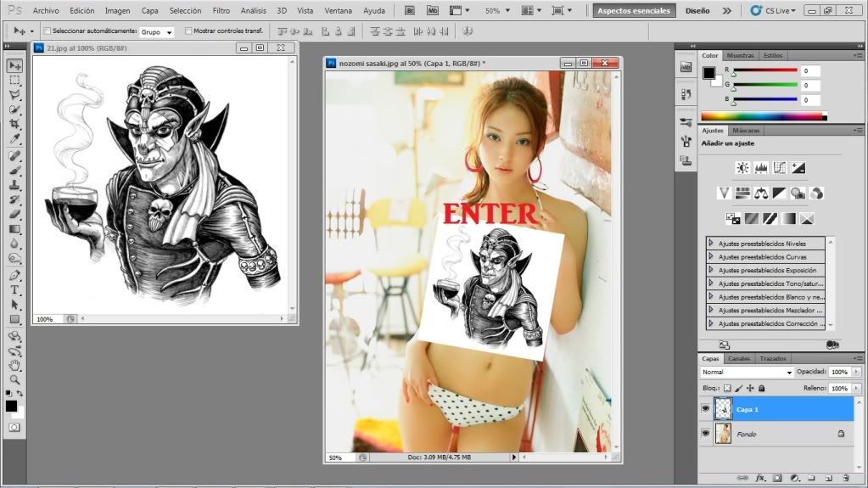The height and width of the screenshot is (488, 868).
Task: Pick a color from the spectrum ramp
Action: coord(764,116)
